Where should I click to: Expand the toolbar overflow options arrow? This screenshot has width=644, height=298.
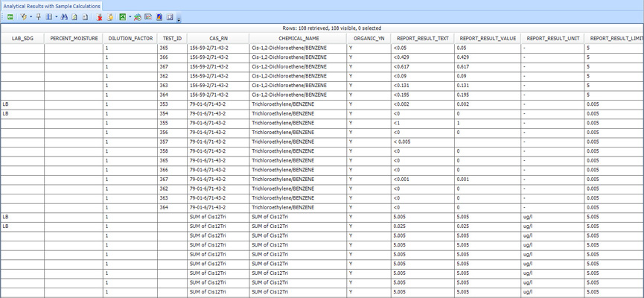tap(179, 19)
